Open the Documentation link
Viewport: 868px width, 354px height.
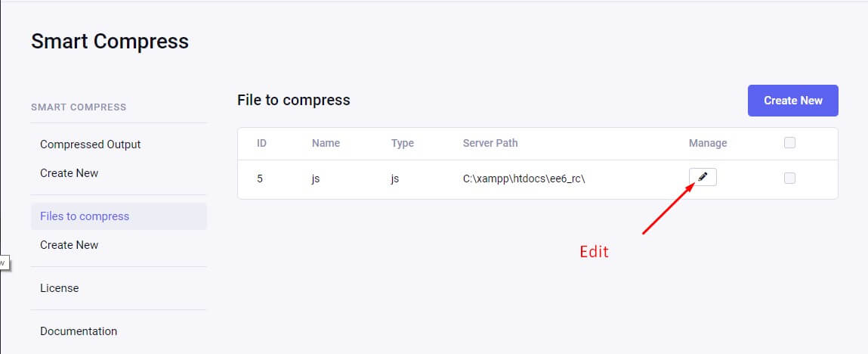click(x=79, y=331)
